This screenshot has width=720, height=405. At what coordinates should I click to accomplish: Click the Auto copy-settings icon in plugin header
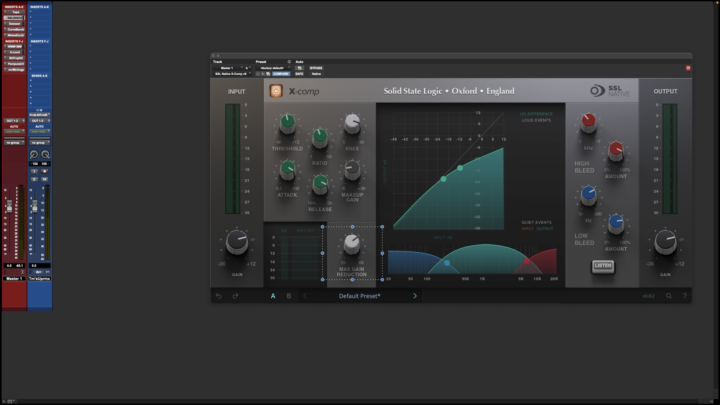(300, 68)
